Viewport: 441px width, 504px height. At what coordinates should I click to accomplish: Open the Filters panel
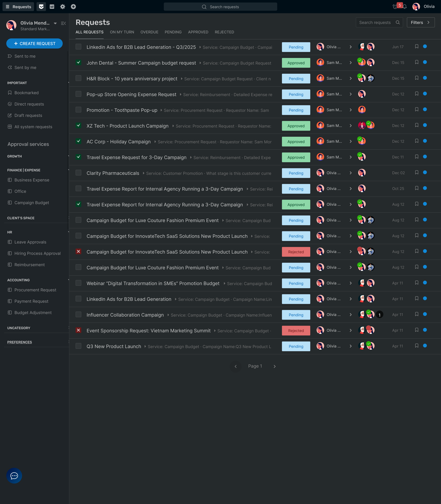point(420,22)
